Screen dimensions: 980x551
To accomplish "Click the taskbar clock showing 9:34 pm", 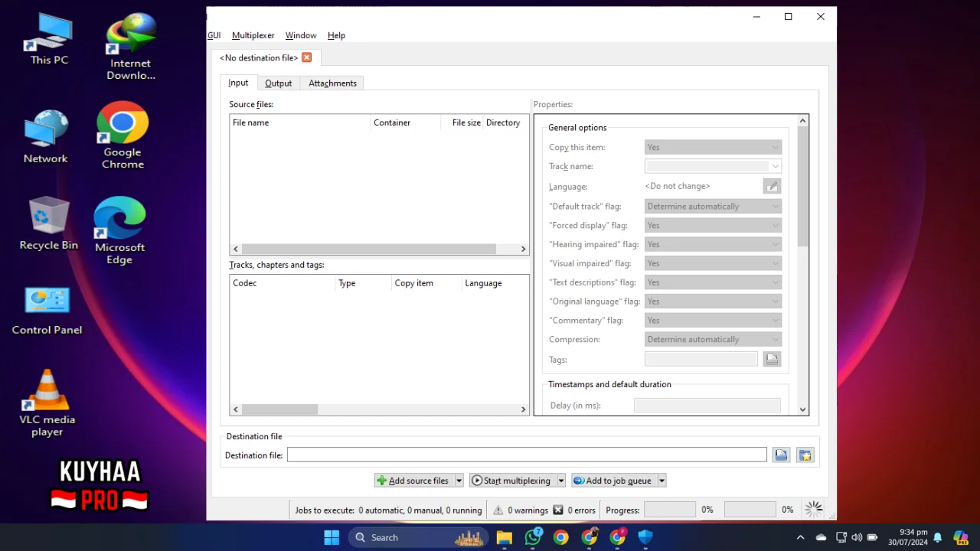I will [908, 537].
